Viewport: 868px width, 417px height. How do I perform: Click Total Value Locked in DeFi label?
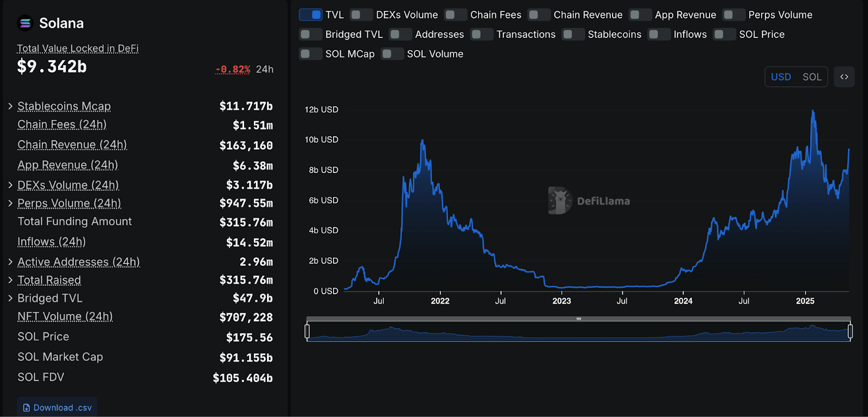pos(78,49)
